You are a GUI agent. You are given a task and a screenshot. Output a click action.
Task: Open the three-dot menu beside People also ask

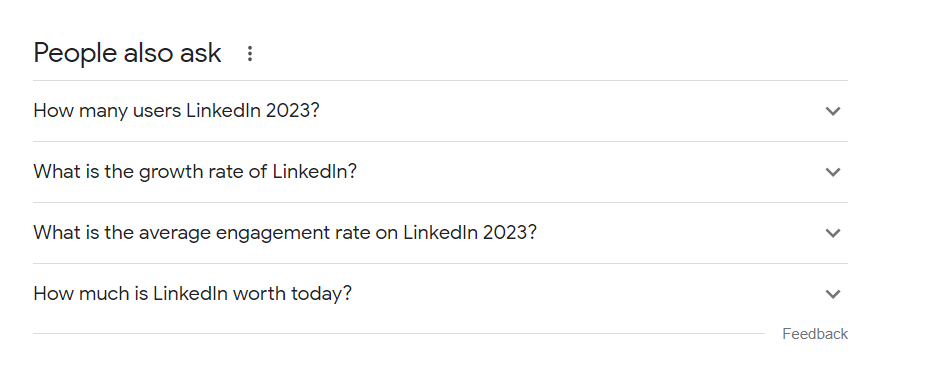(x=249, y=54)
